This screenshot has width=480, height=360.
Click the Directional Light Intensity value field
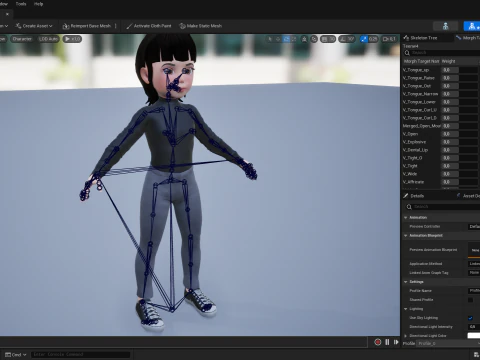pyautogui.click(x=474, y=327)
